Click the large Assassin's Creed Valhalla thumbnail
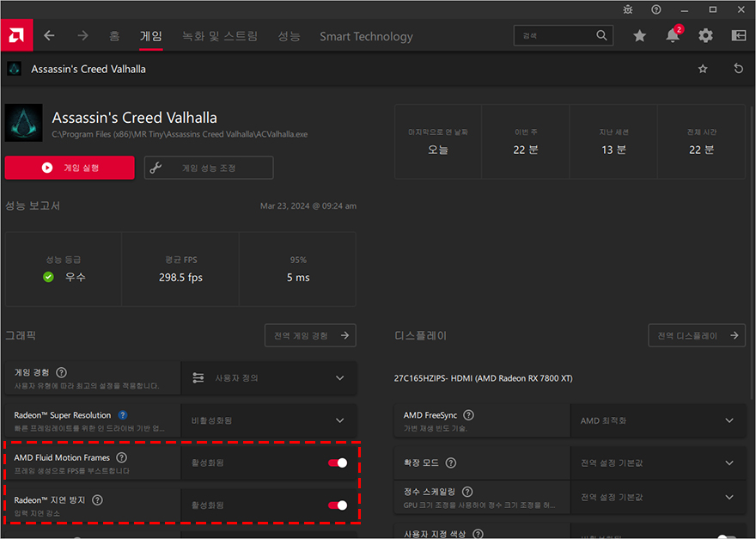 click(24, 123)
